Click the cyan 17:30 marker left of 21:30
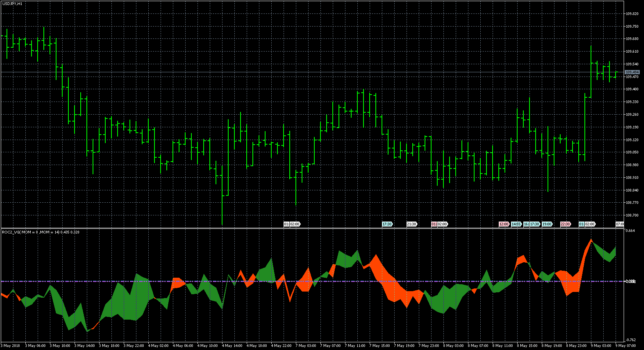This screenshot has width=644, height=350. coord(387,224)
